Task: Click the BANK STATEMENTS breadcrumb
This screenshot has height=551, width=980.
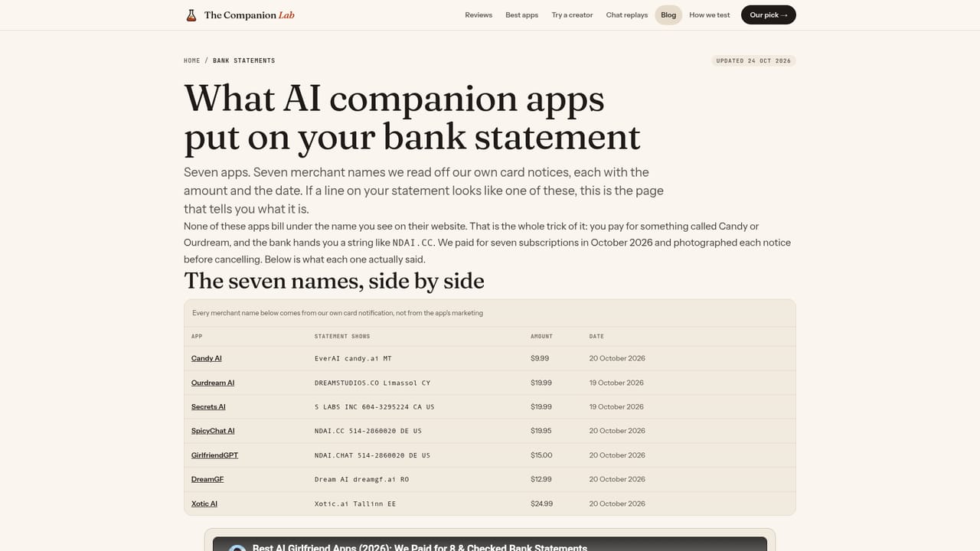Action: click(243, 60)
